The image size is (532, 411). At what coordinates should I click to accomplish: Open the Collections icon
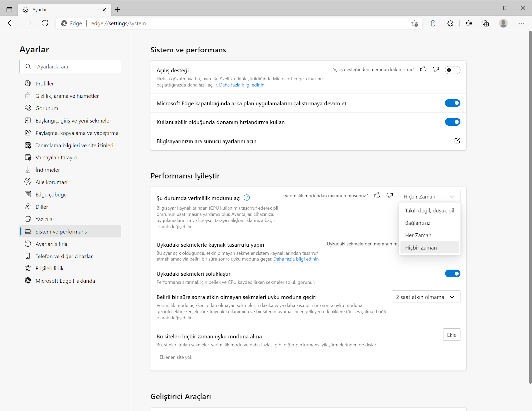tap(486, 23)
